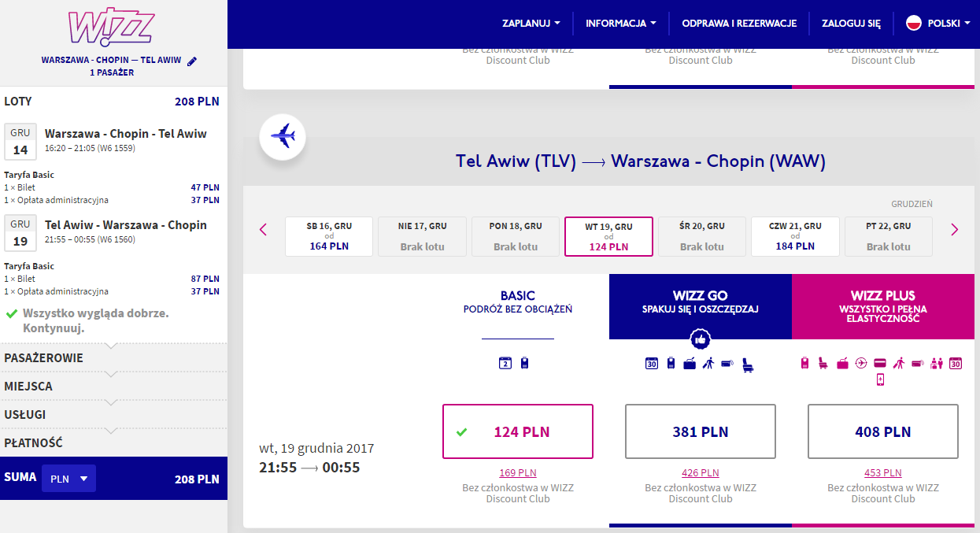This screenshot has height=533, width=980.
Task: Open the ZAPLANUJ dropdown menu
Action: pos(531,23)
